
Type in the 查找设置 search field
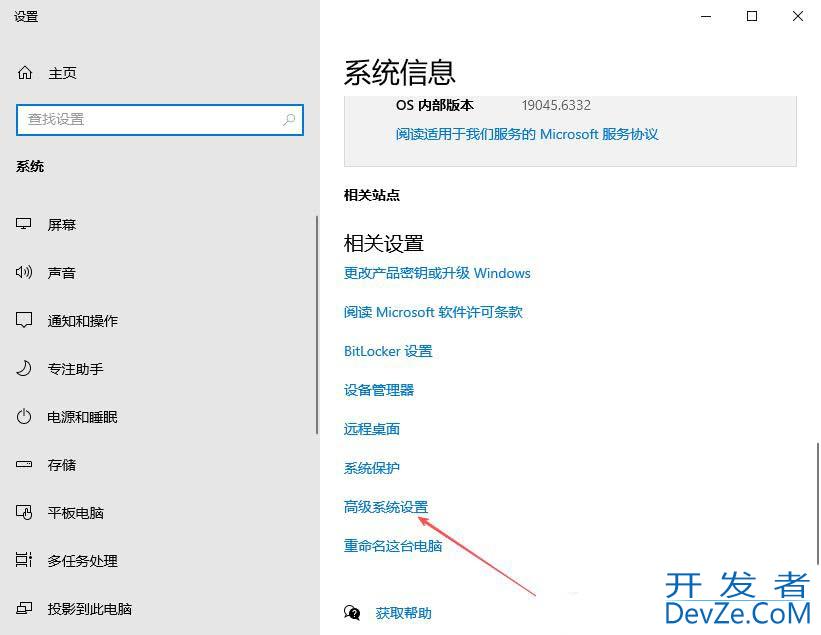pyautogui.click(x=150, y=120)
